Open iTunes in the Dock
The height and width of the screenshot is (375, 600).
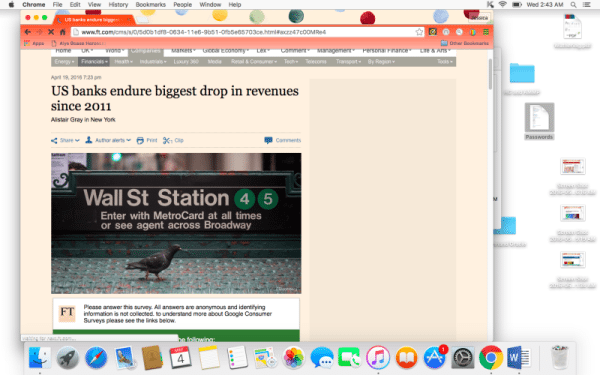(x=378, y=358)
